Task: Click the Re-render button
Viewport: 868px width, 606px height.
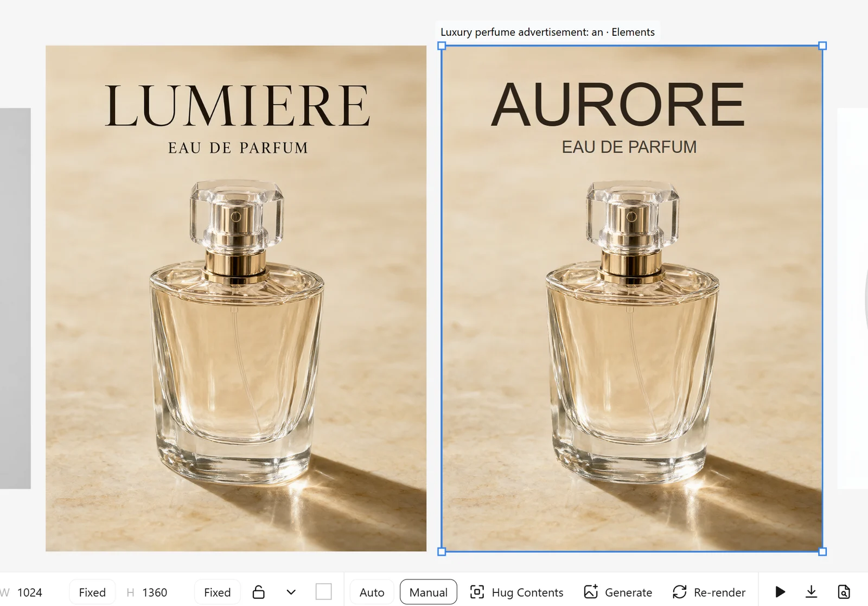Action: [709, 592]
